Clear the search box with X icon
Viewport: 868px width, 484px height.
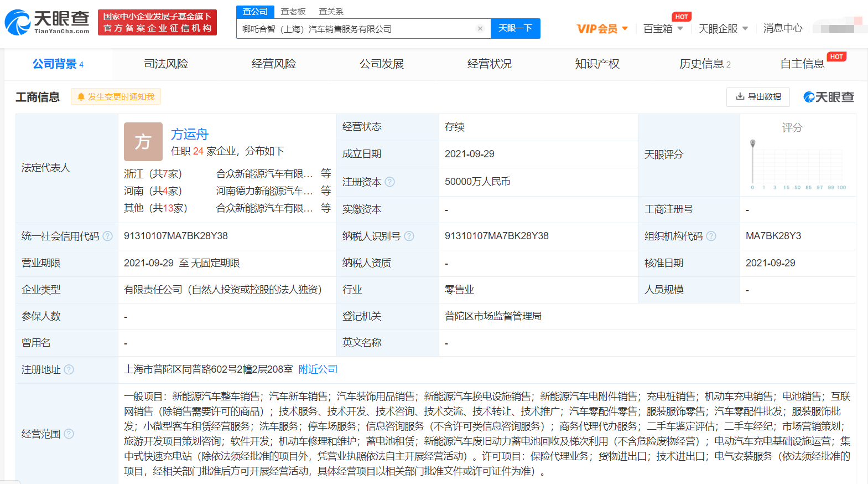480,29
